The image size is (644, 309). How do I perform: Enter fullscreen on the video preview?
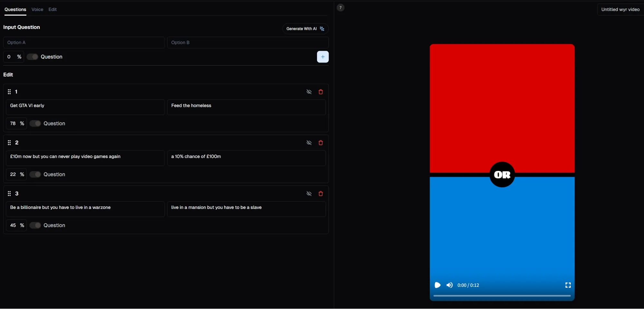tap(568, 285)
